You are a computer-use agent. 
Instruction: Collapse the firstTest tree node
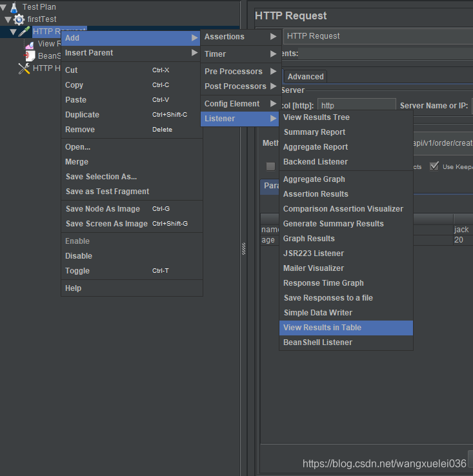[x=8, y=19]
